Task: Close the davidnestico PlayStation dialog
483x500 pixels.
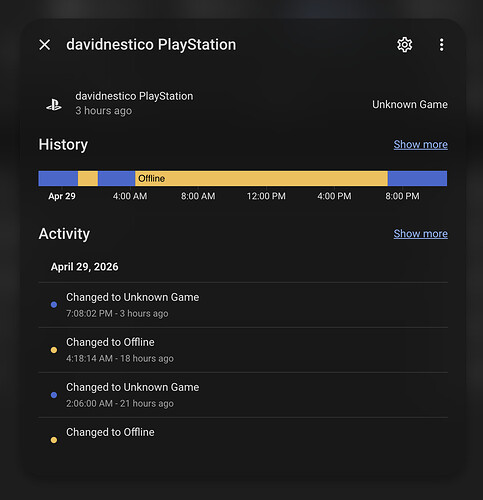Action: (45, 45)
